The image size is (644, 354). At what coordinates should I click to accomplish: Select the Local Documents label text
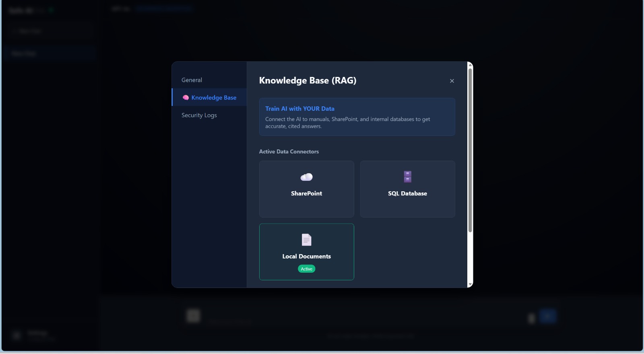(306, 257)
